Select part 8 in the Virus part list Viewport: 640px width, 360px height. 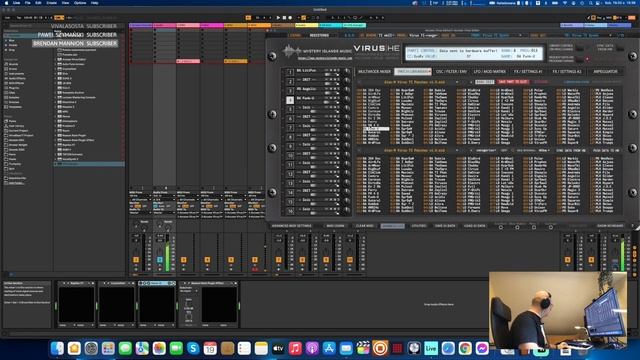click(290, 137)
